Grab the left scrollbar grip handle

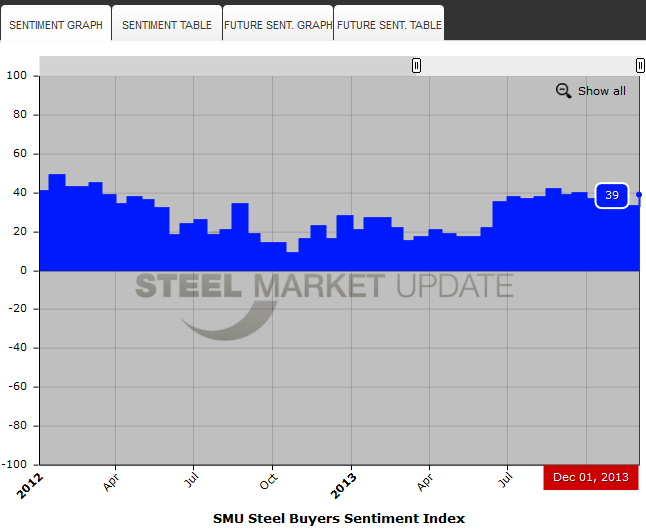pos(417,66)
